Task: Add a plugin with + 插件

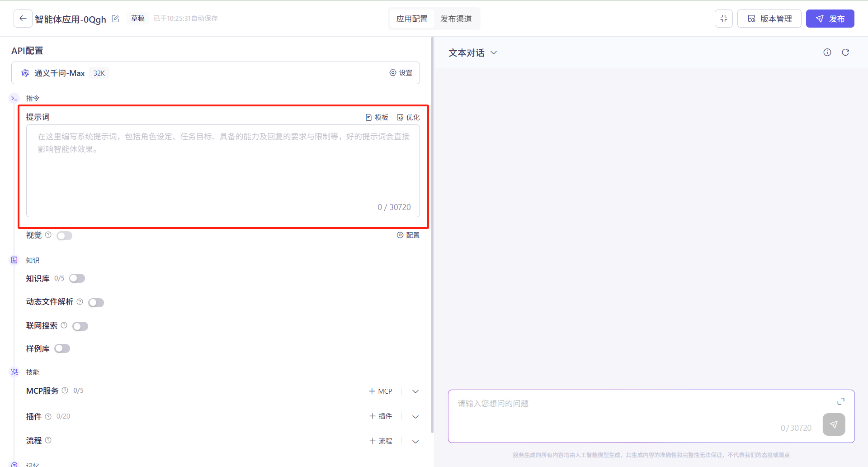Action: (x=381, y=416)
